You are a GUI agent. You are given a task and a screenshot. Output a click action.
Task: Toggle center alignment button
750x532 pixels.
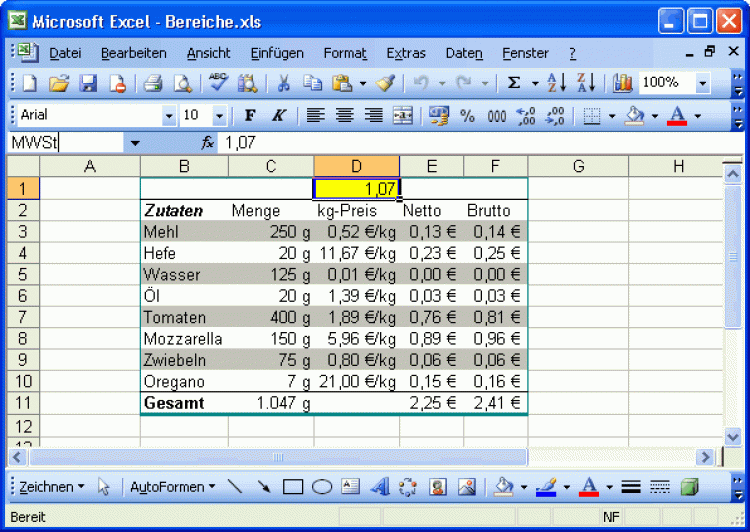click(x=345, y=116)
